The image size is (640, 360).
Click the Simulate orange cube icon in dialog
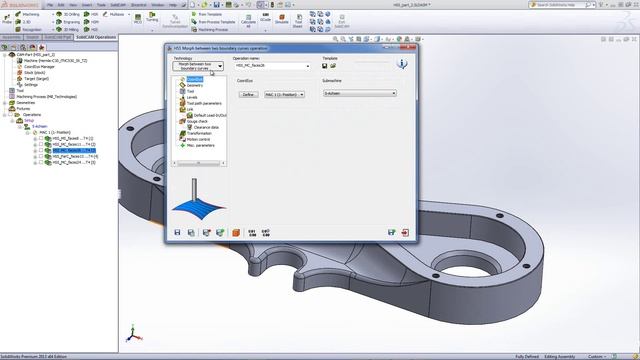(236, 232)
